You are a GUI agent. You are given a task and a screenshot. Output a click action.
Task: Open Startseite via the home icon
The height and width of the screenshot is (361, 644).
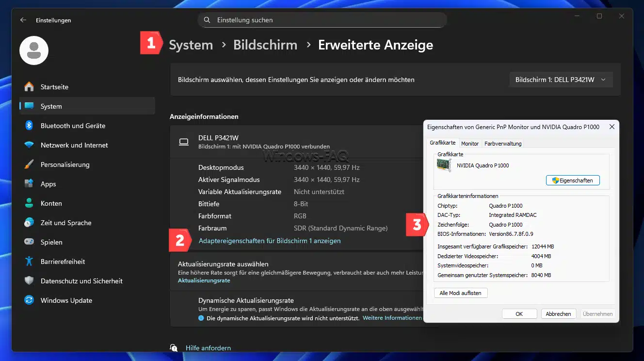coord(29,87)
